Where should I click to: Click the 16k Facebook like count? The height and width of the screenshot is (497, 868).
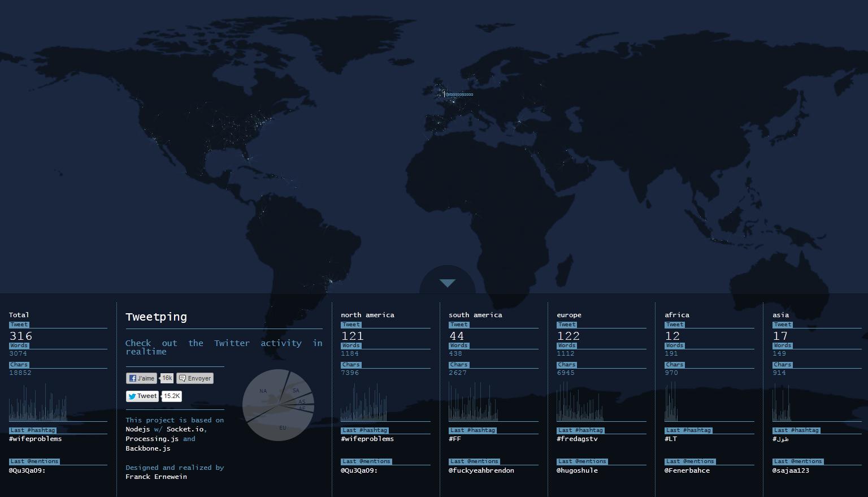point(167,378)
